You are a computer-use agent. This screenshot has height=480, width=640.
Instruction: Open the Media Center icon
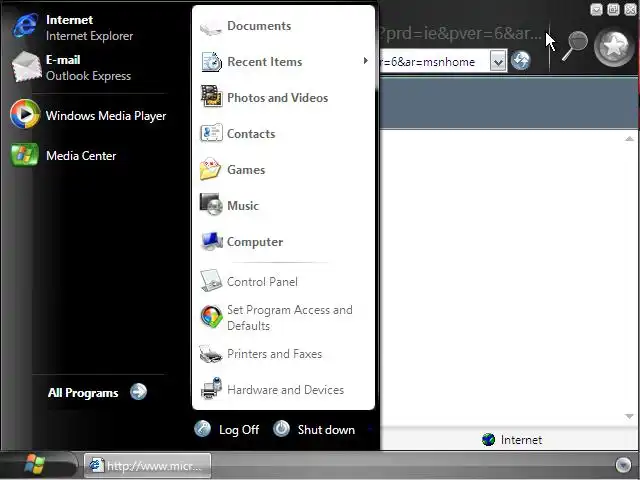click(x=24, y=155)
